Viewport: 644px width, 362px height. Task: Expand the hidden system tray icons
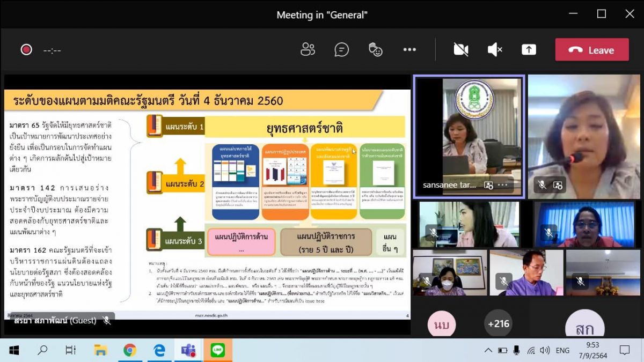tap(488, 350)
